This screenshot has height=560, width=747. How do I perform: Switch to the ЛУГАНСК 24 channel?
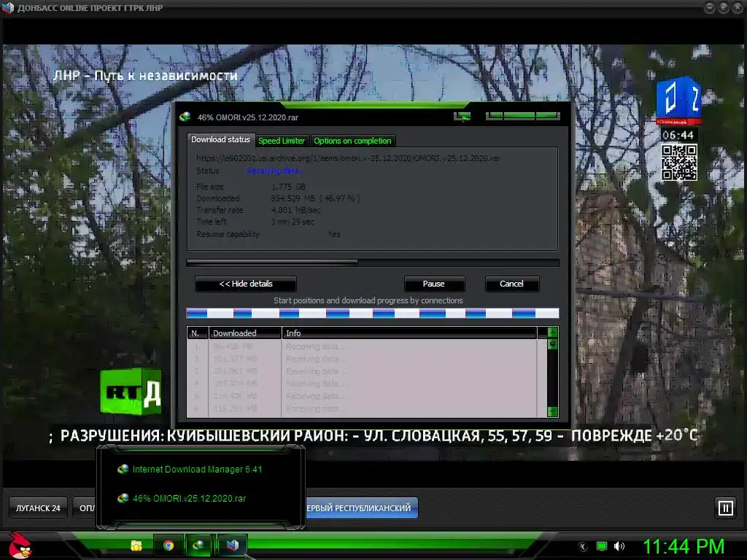coord(38,508)
